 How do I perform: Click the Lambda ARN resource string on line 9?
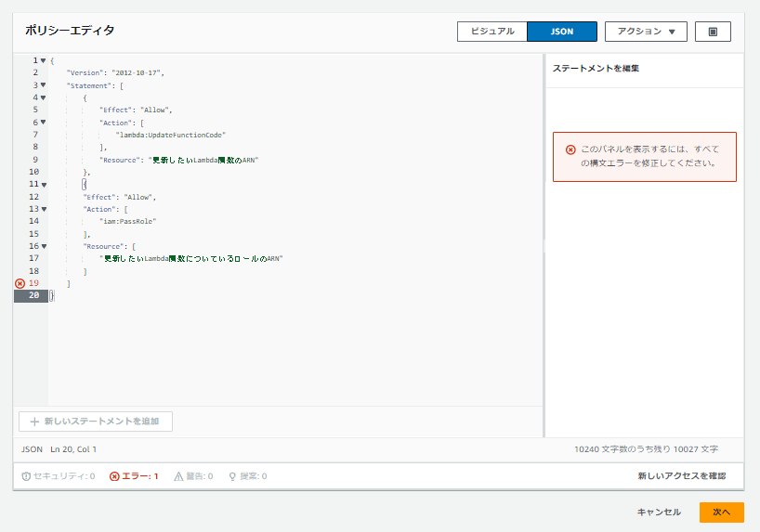click(203, 160)
